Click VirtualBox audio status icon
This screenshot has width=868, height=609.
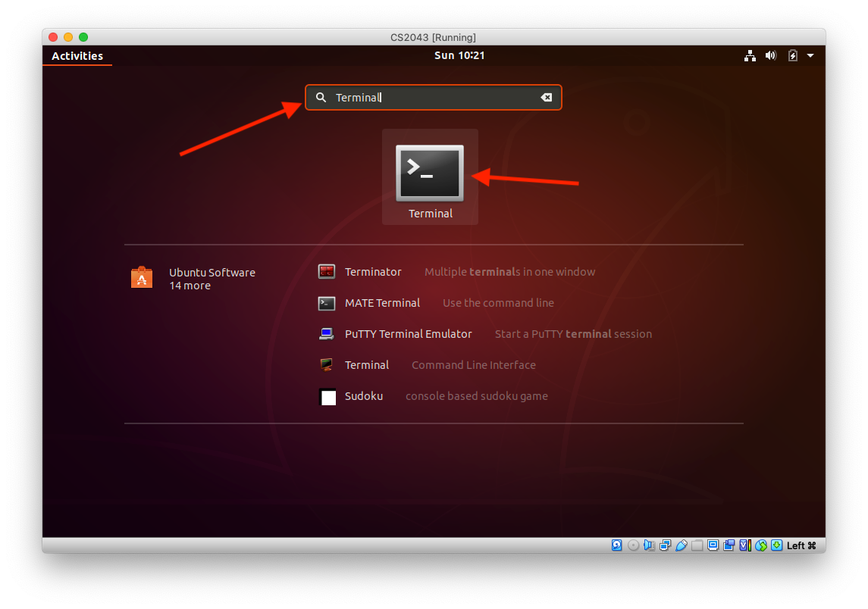pyautogui.click(x=649, y=545)
